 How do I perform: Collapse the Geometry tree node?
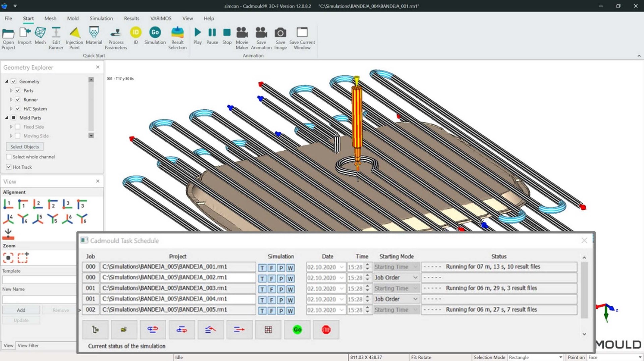7,81
